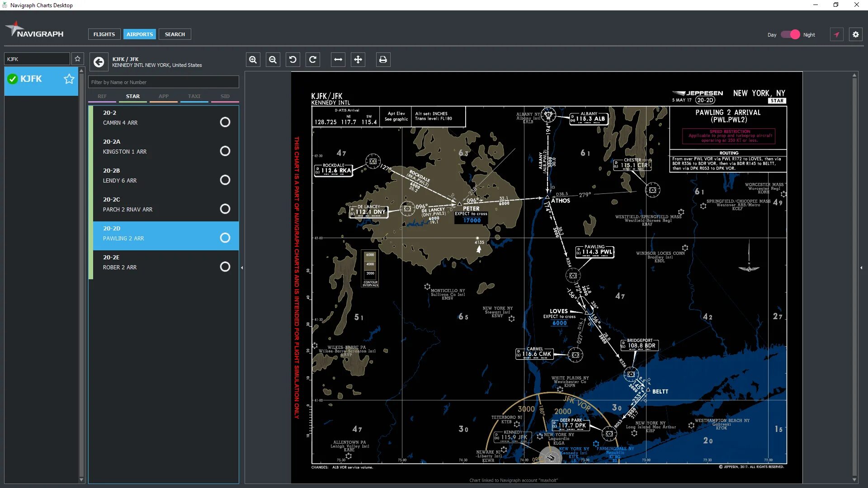Viewport: 868px width, 488px height.
Task: Fit chart to width
Action: click(x=338, y=60)
